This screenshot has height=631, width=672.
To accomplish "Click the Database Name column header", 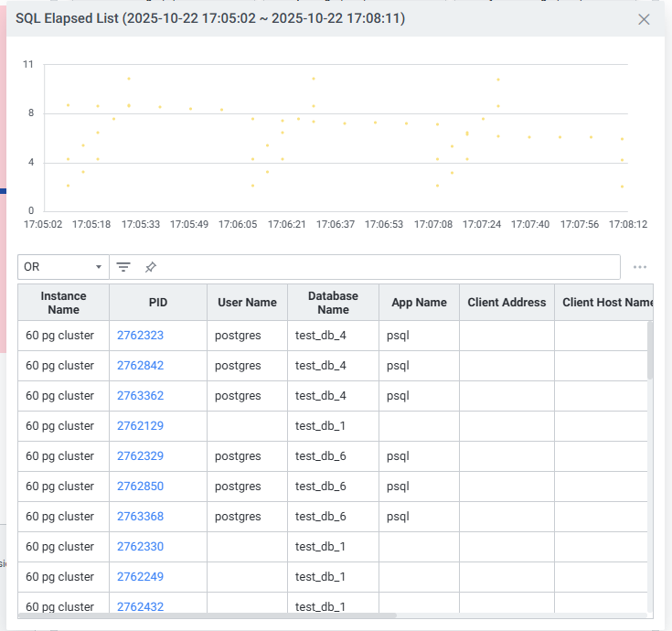I will click(x=333, y=303).
